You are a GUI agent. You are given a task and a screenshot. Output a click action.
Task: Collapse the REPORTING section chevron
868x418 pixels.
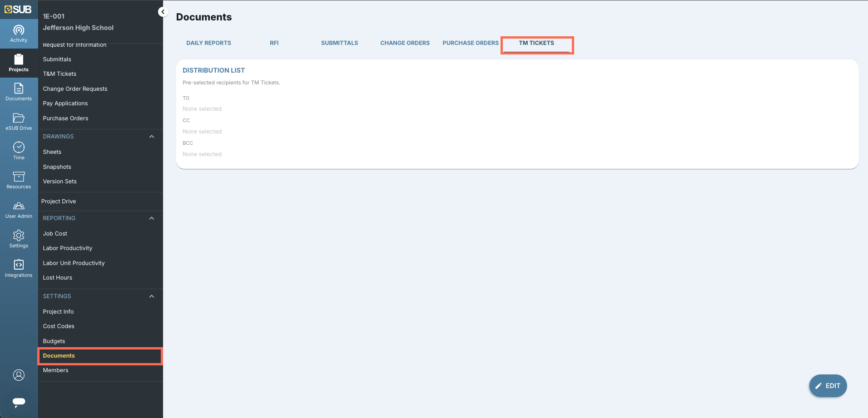(152, 218)
